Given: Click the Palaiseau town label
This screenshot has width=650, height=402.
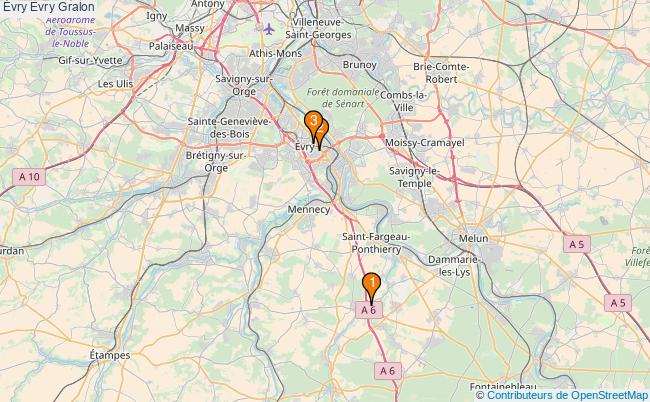Looking at the screenshot, I should [x=171, y=46].
